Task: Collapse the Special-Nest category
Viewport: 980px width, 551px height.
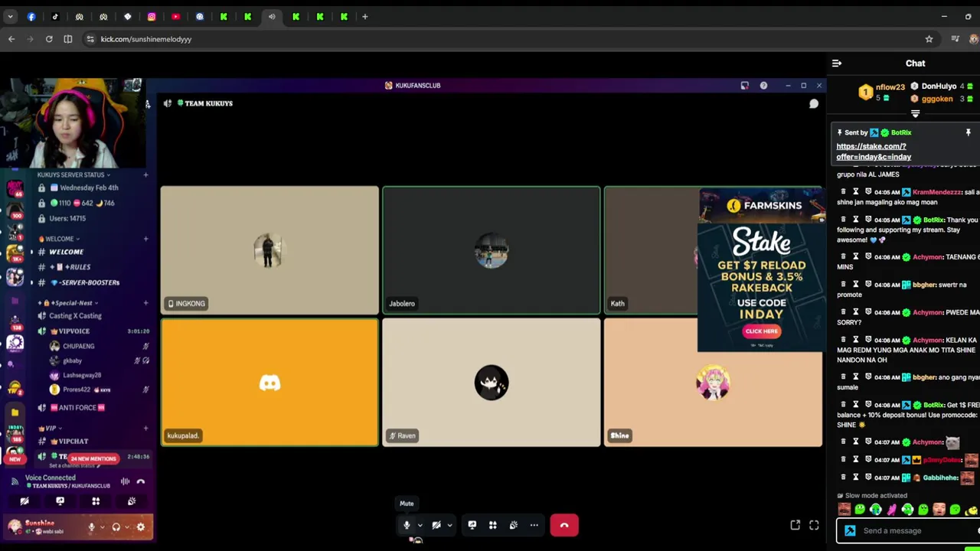Action: point(67,303)
